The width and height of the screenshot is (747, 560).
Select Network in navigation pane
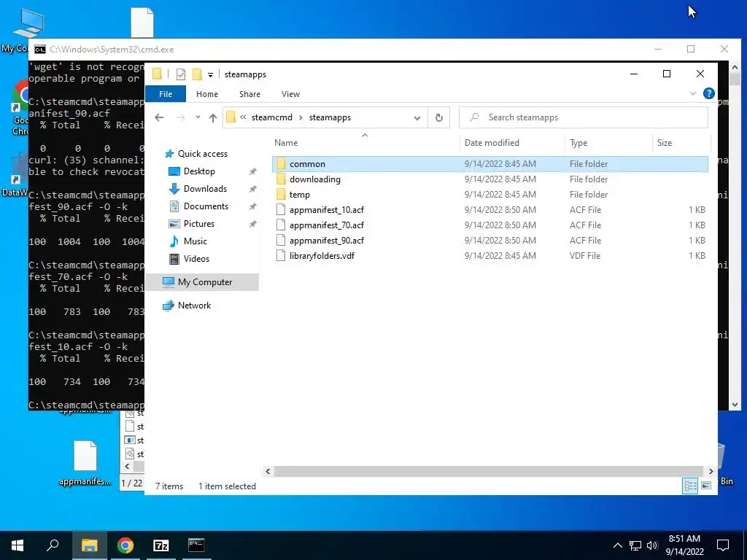pyautogui.click(x=194, y=306)
